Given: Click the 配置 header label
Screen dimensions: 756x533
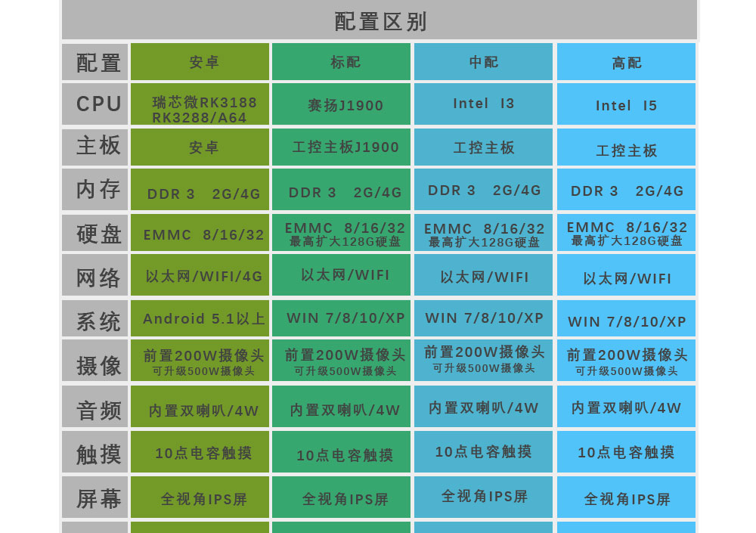Looking at the screenshot, I should [x=95, y=62].
